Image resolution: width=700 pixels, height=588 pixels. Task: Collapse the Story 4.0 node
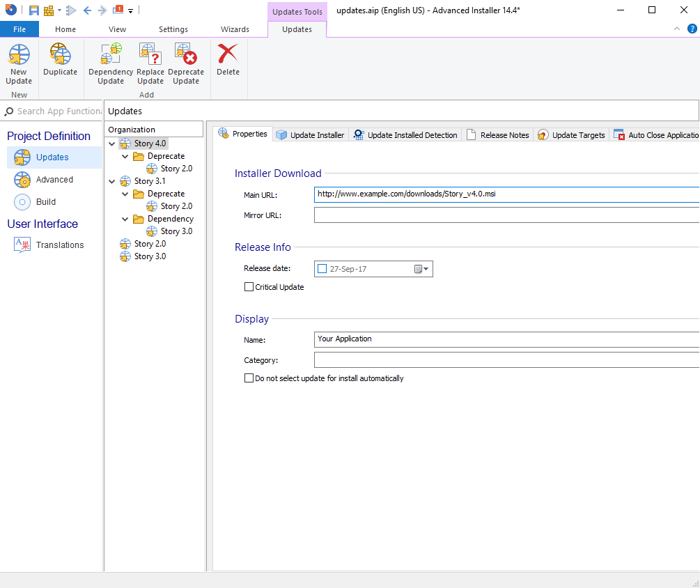point(112,144)
